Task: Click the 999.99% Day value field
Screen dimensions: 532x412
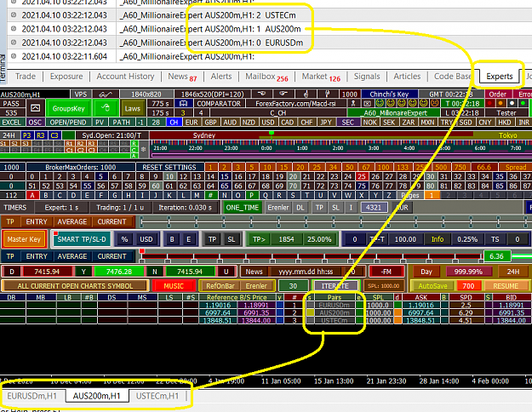Action: click(468, 272)
